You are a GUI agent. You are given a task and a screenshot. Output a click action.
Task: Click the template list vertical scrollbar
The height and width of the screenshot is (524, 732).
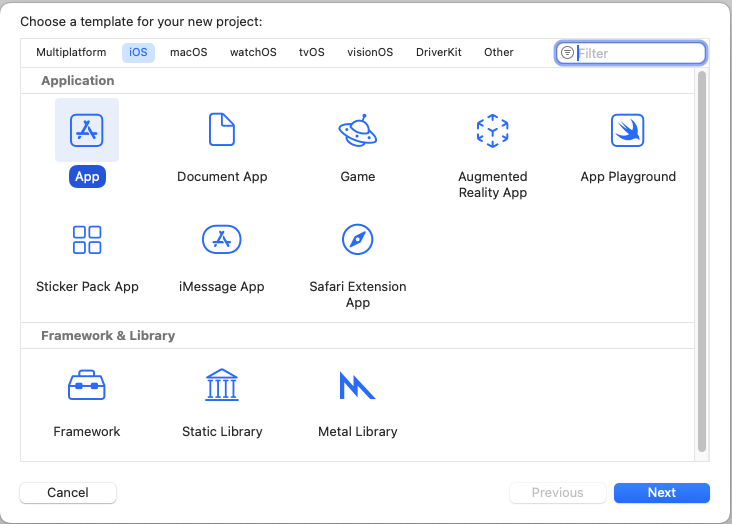(x=702, y=260)
